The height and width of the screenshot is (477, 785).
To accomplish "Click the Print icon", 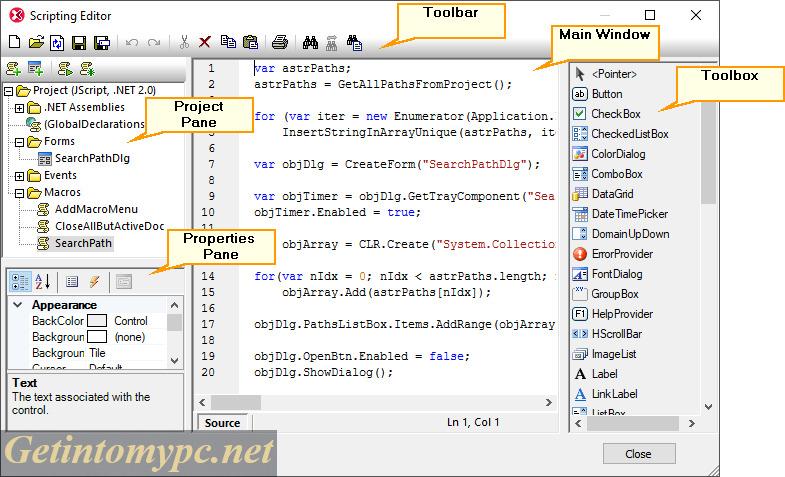I will (x=281, y=43).
